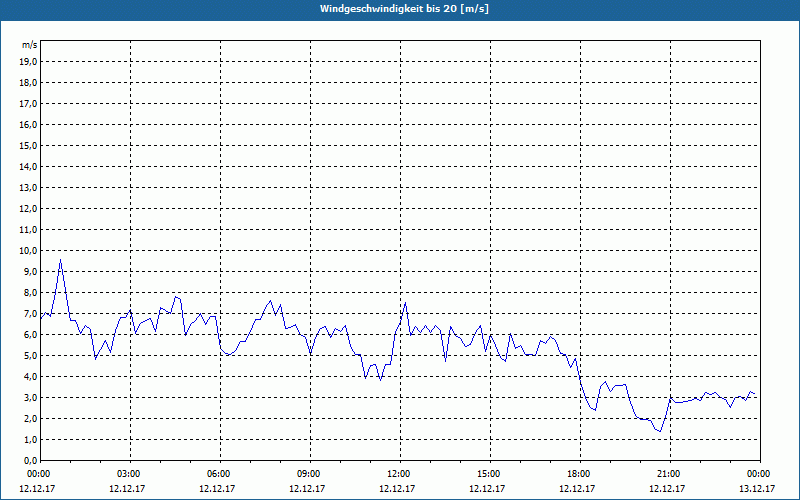Pick the 7,0 y-axis tick label
Screen dimensions: 800x500
[31, 314]
